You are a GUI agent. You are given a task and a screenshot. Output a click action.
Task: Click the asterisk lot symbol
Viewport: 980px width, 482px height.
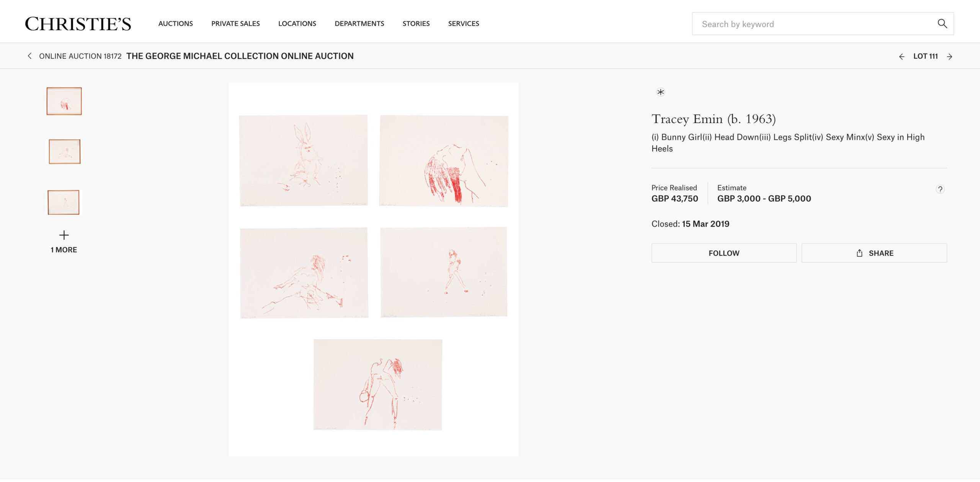pos(660,92)
